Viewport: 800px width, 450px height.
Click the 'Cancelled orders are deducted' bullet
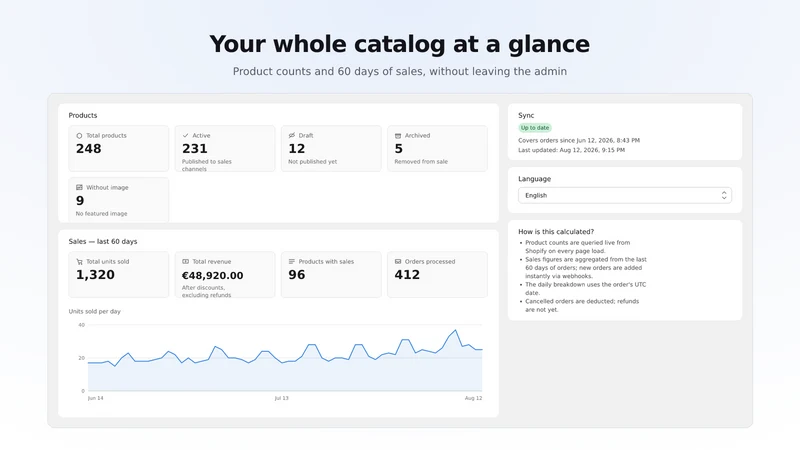(x=582, y=306)
